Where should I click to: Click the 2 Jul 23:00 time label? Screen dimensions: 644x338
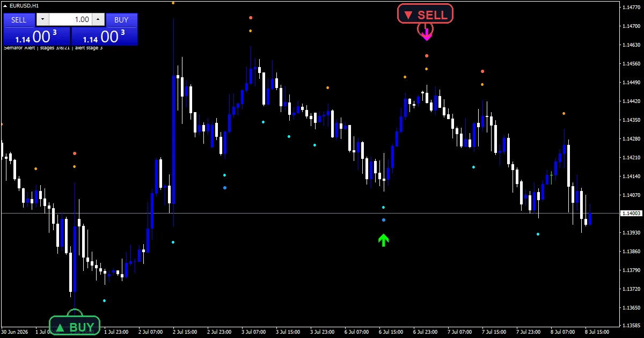219,332
